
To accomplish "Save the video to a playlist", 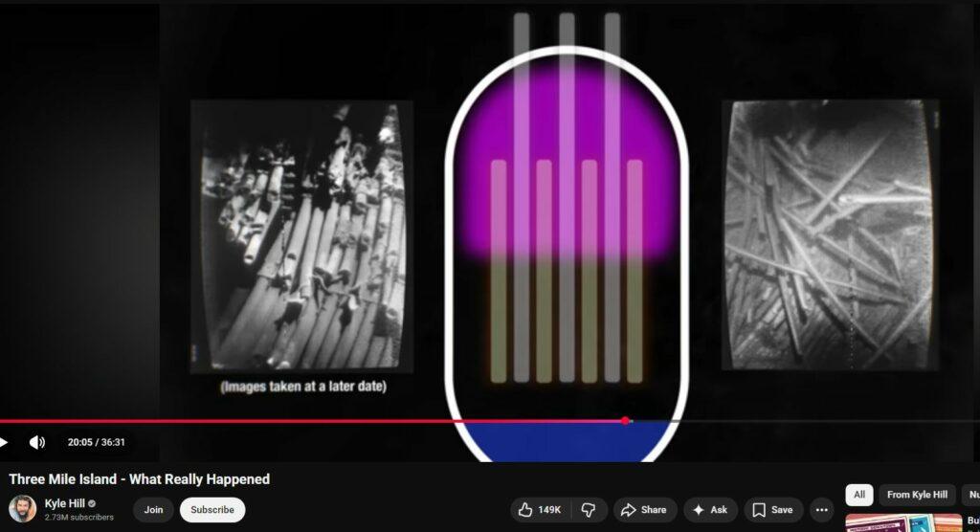I will click(772, 510).
